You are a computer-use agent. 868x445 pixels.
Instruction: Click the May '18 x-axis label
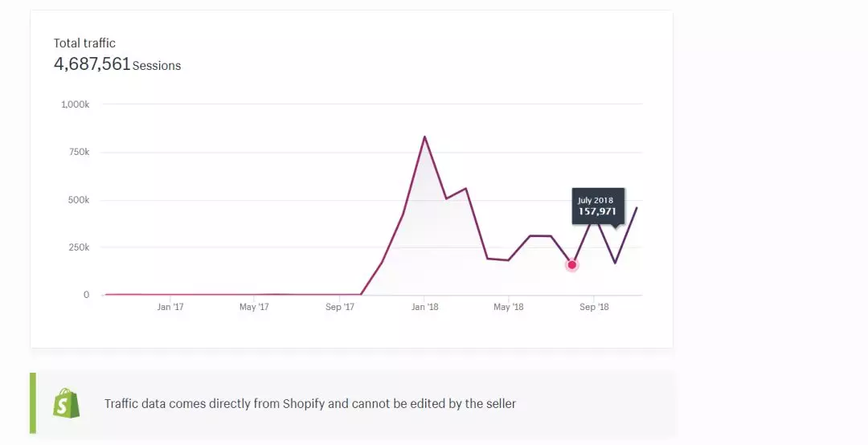(508, 307)
